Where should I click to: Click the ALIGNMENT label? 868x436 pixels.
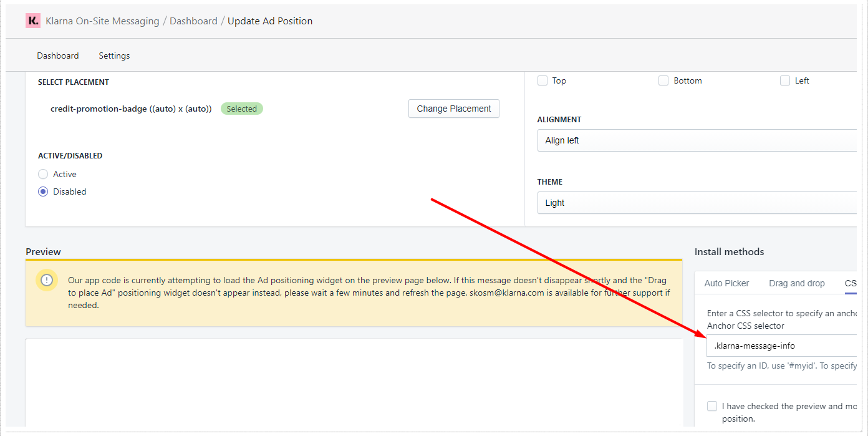coord(559,119)
